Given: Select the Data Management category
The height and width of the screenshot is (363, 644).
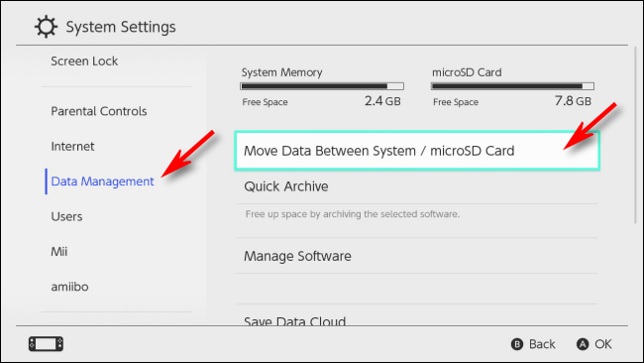Looking at the screenshot, I should click(x=102, y=181).
